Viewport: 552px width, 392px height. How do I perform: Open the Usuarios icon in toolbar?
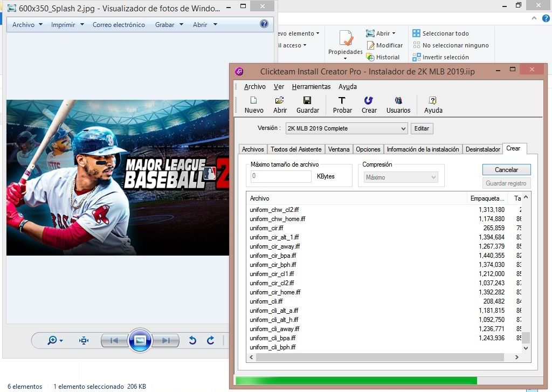398,105
